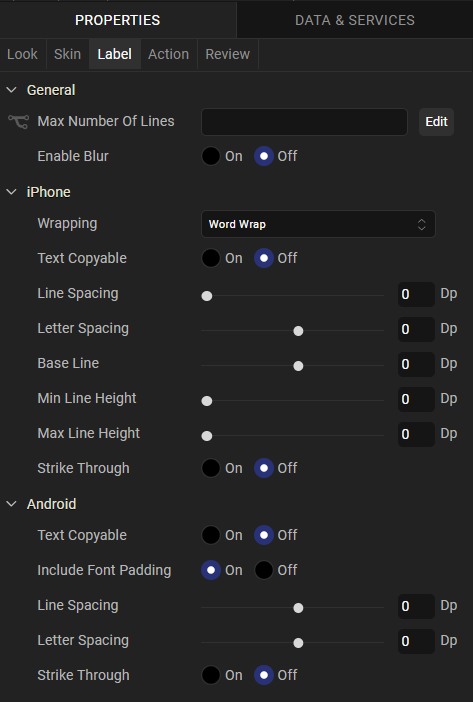Image resolution: width=473 pixels, height=702 pixels.
Task: Click the iPhone Letter Spacing slider handle
Action: [298, 331]
